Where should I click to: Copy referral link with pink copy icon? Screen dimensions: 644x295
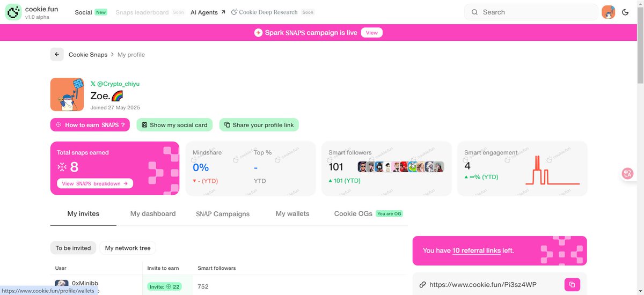click(x=572, y=284)
